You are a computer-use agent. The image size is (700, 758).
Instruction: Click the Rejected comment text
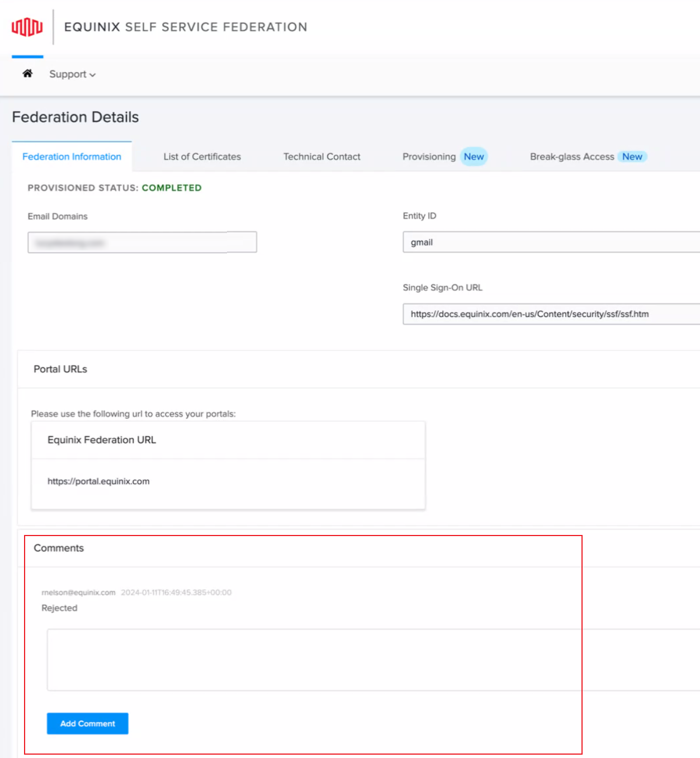[59, 608]
